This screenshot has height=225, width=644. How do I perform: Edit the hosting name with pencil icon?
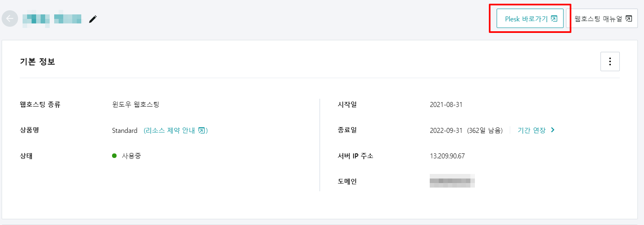pyautogui.click(x=93, y=19)
